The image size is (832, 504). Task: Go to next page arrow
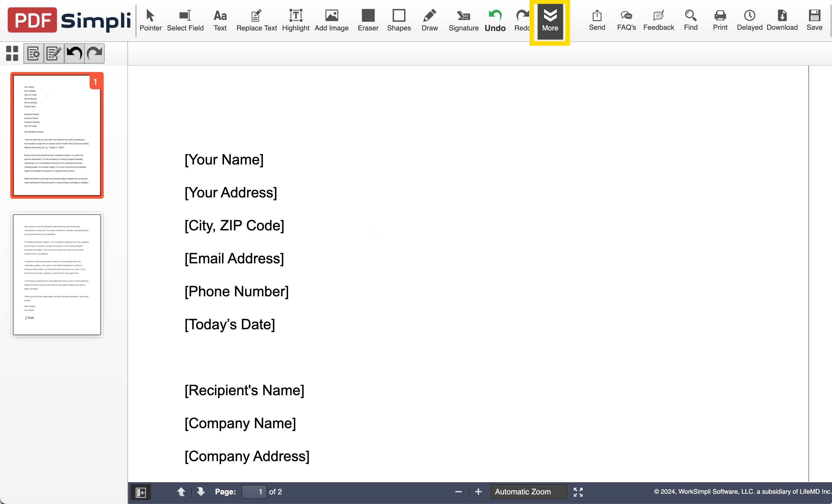201,492
